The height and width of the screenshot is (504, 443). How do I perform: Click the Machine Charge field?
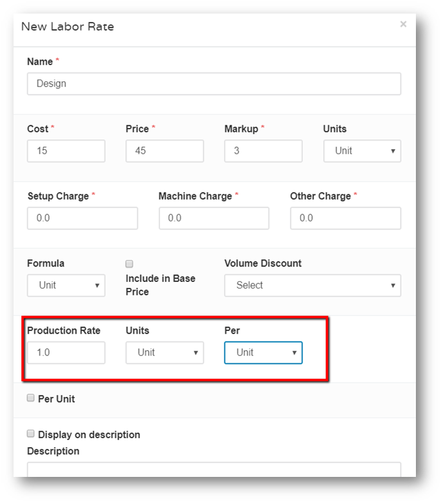click(x=214, y=218)
